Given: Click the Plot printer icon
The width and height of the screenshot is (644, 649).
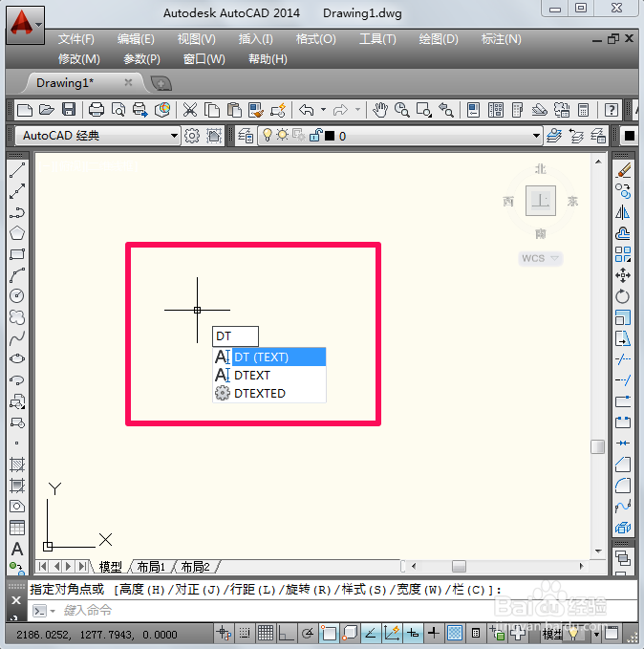Looking at the screenshot, I should 96,110.
